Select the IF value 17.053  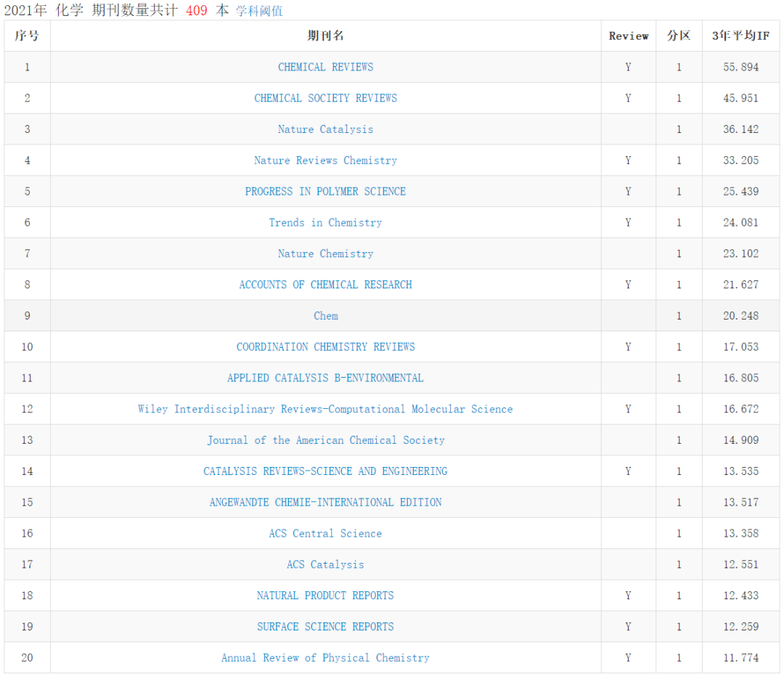tap(741, 346)
